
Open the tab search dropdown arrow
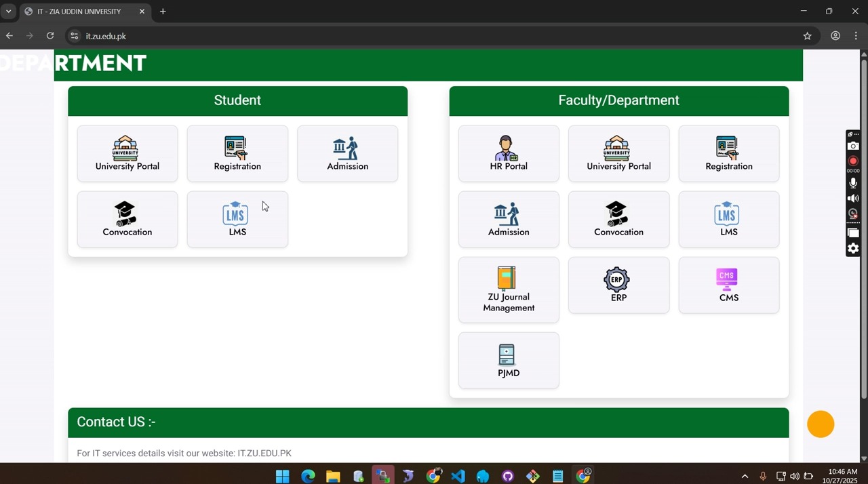[x=9, y=12]
